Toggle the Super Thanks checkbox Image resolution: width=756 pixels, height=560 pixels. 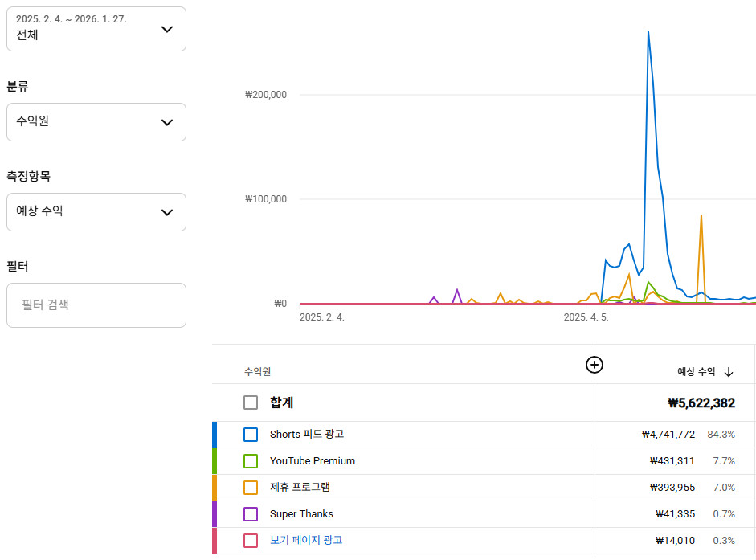coord(251,514)
